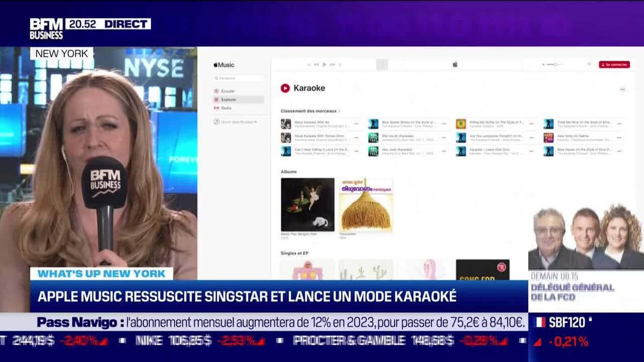Click the Hey Jude (Karaoke) song artwork
The height and width of the screenshot is (362, 644).
coord(374,151)
